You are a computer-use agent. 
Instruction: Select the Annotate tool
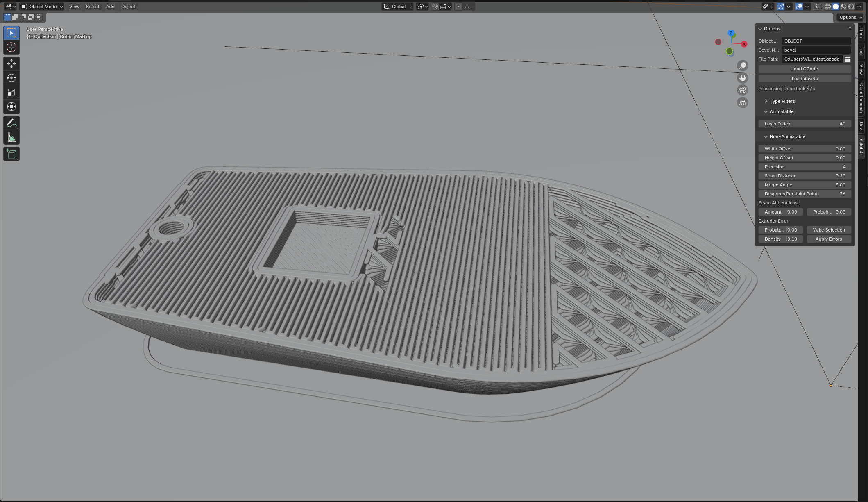11,123
